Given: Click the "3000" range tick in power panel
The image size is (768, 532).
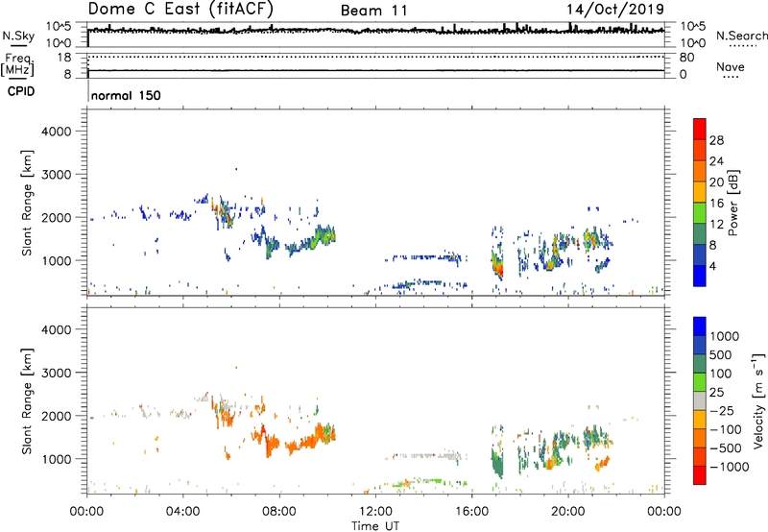Looking at the screenshot, I should point(56,175).
